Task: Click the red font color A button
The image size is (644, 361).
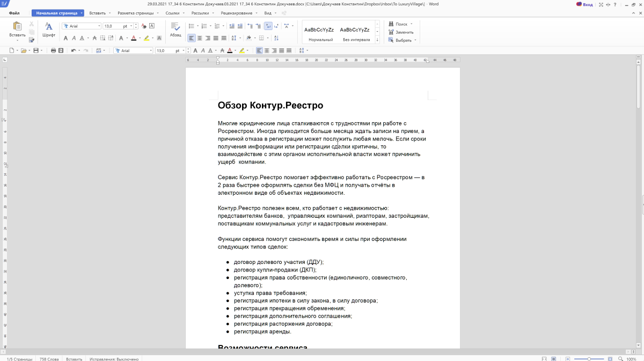Action: coord(133,38)
